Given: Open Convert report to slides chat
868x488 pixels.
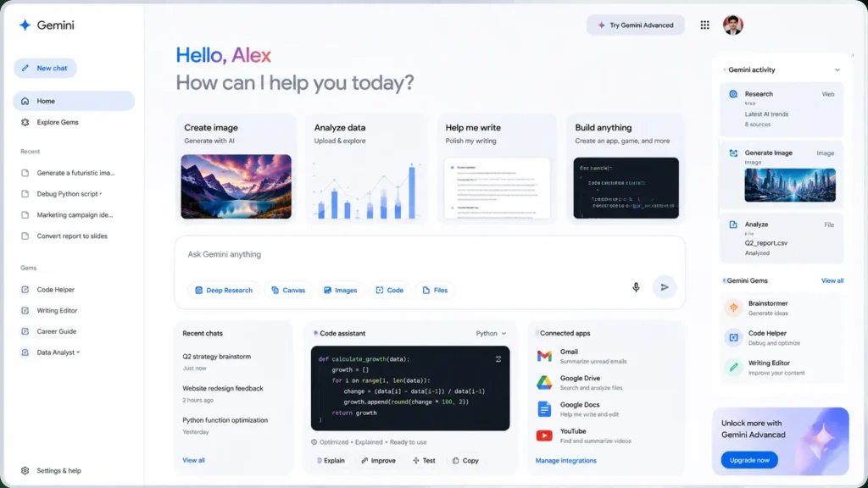Looking at the screenshot, I should coord(74,236).
